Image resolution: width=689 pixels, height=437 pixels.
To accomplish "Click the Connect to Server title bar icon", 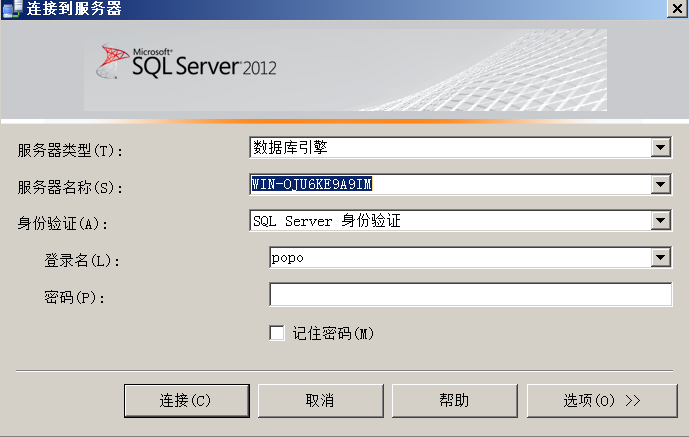I will pyautogui.click(x=12, y=8).
